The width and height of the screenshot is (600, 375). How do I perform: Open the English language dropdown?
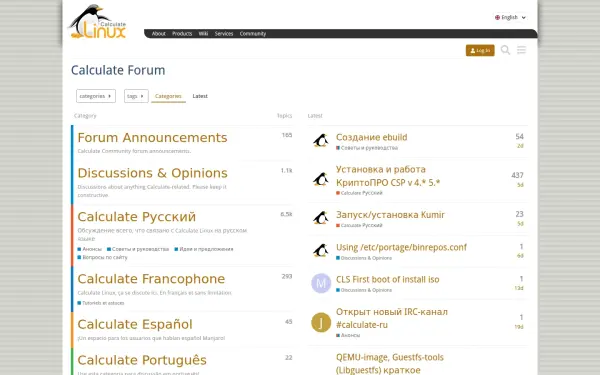[510, 17]
